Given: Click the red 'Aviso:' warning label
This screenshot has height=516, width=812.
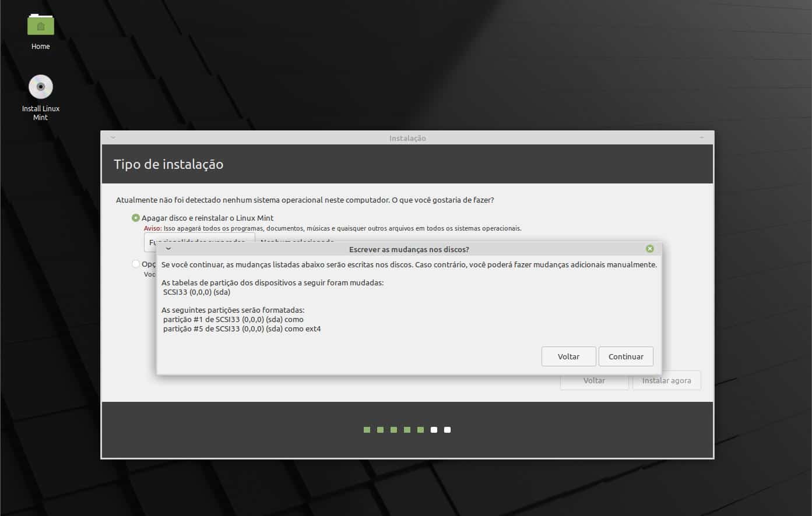Looking at the screenshot, I should [153, 228].
